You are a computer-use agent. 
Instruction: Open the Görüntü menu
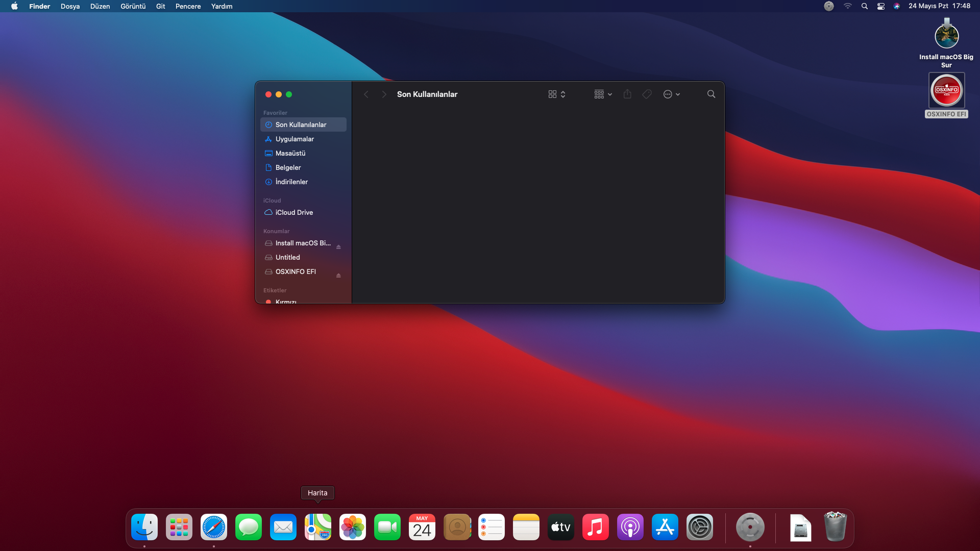(x=133, y=6)
